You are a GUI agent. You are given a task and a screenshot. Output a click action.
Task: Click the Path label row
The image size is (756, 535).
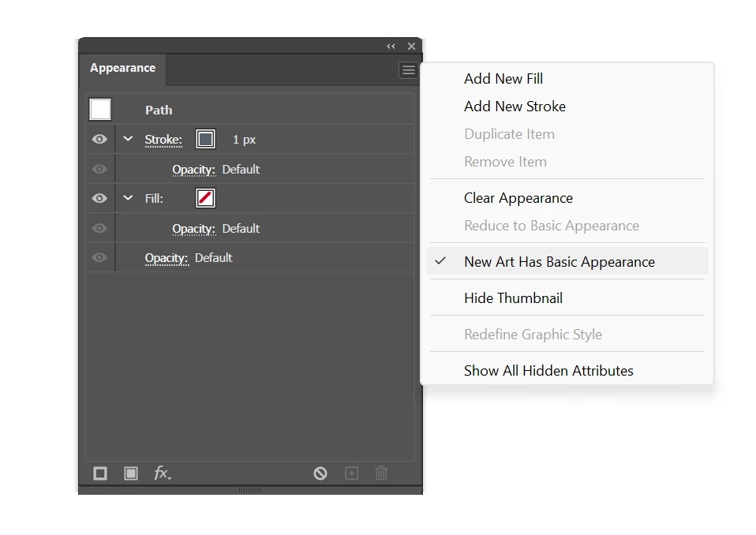pos(250,110)
